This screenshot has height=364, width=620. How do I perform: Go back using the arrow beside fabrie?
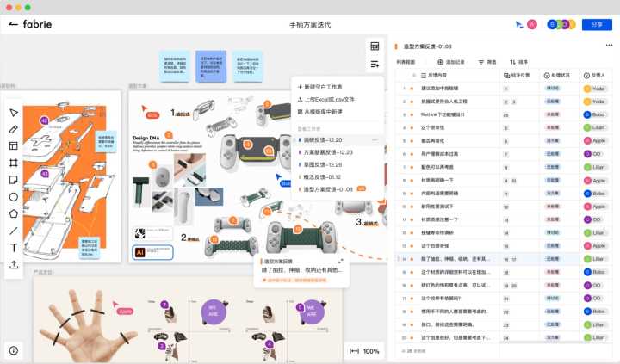(x=13, y=24)
